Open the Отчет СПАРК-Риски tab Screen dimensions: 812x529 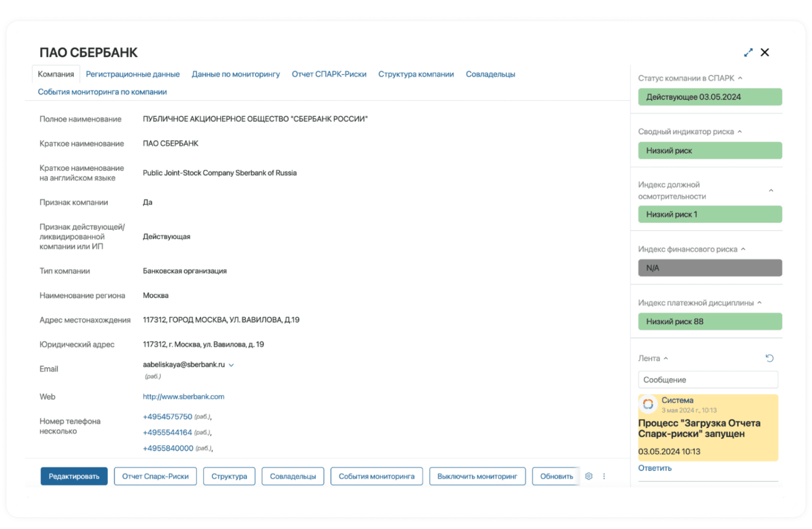click(x=329, y=74)
